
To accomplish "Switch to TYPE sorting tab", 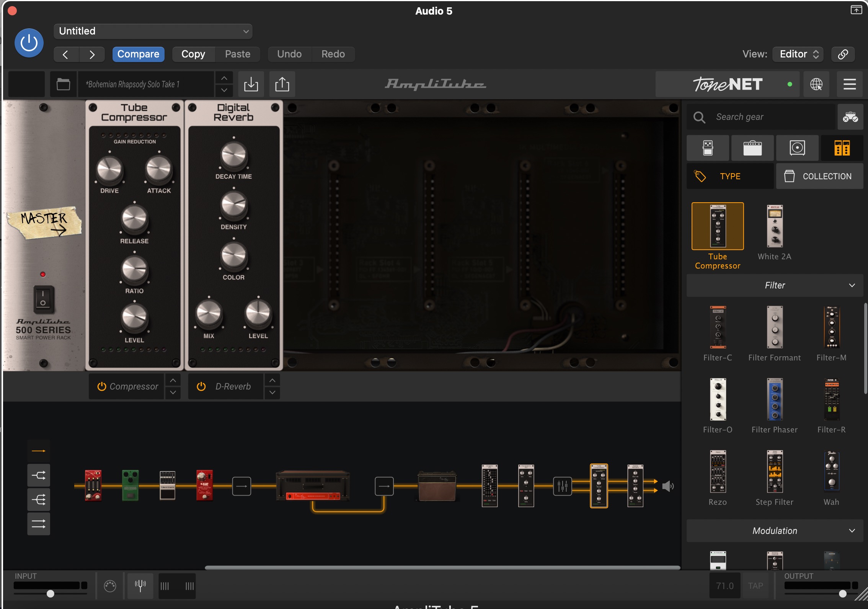I will click(x=730, y=176).
